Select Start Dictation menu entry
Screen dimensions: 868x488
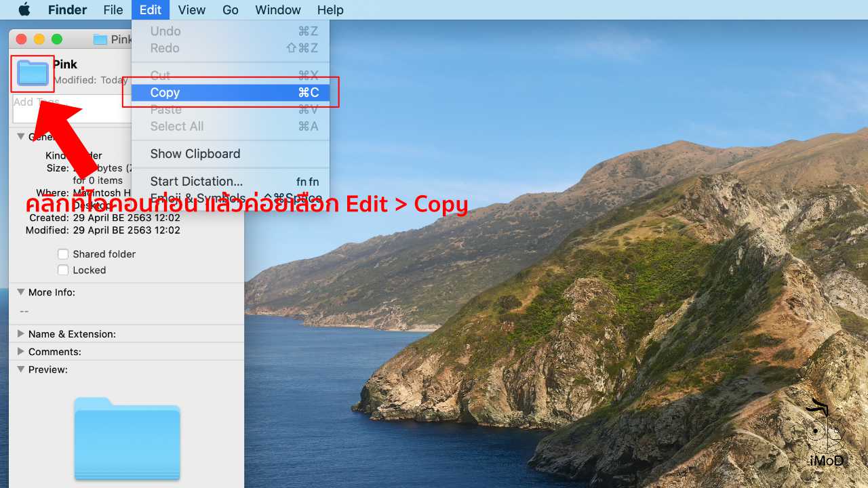tap(197, 182)
